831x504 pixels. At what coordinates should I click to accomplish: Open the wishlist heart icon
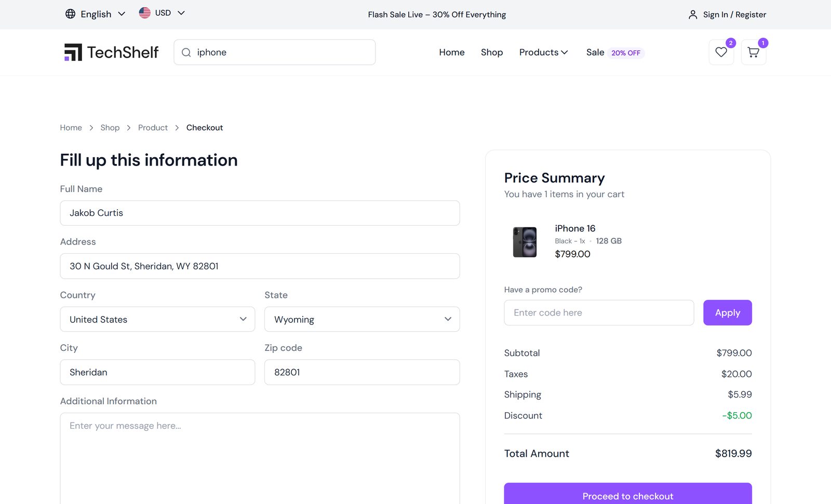(721, 52)
